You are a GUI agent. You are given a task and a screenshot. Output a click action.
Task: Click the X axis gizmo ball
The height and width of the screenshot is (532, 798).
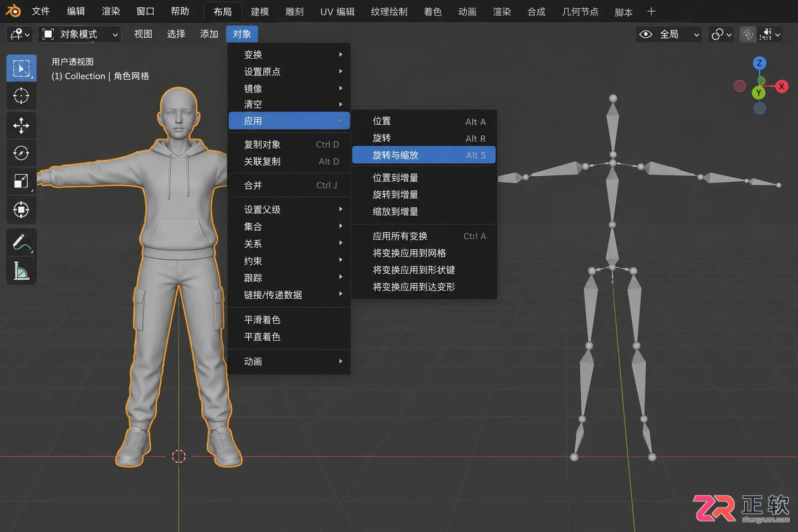click(x=781, y=86)
